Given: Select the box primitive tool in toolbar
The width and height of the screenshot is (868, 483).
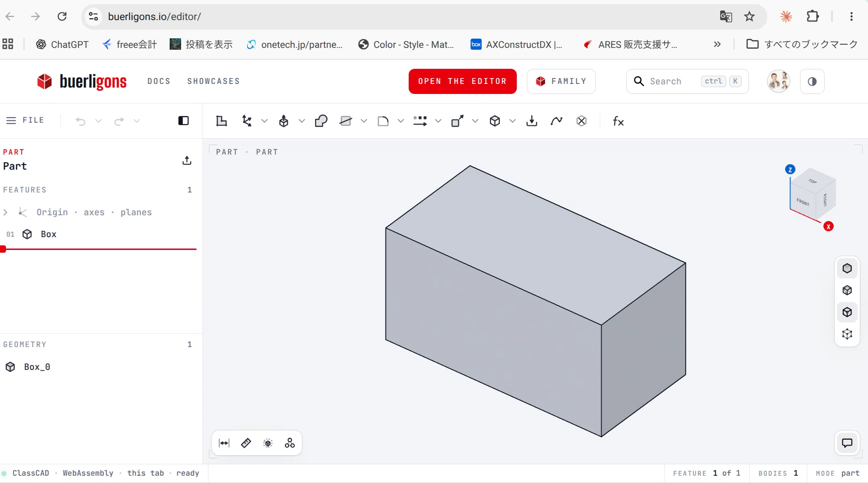Looking at the screenshot, I should pos(495,121).
